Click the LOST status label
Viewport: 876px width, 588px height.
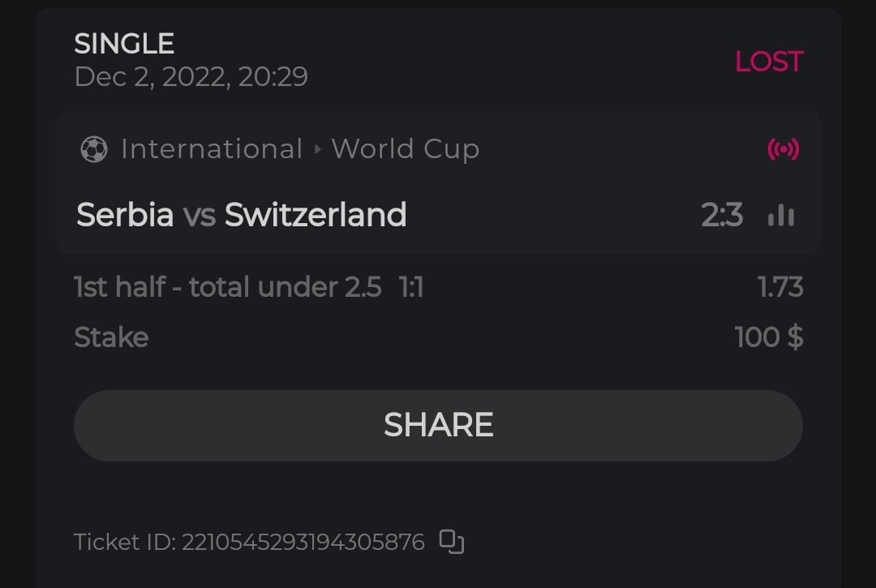coord(768,62)
